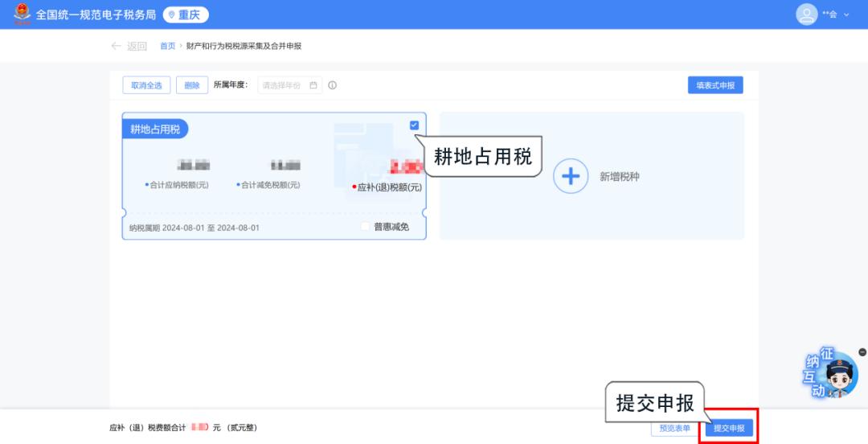Go to 首页 in the breadcrumb

coord(167,46)
